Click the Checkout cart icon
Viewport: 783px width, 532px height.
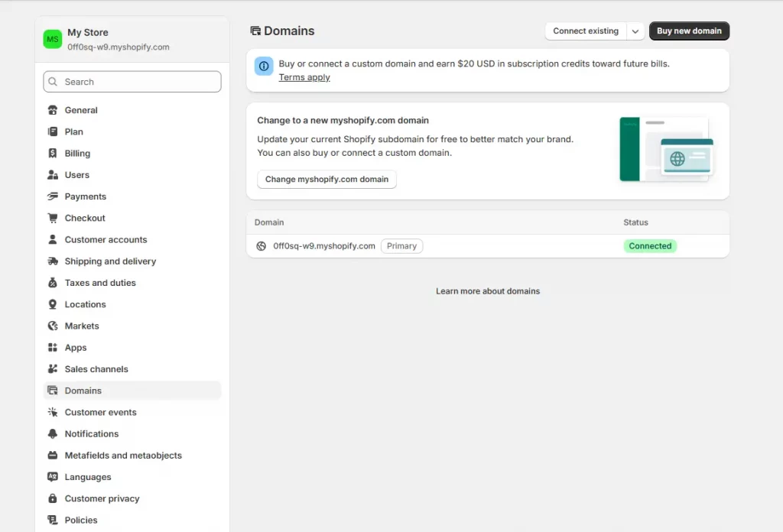(53, 218)
